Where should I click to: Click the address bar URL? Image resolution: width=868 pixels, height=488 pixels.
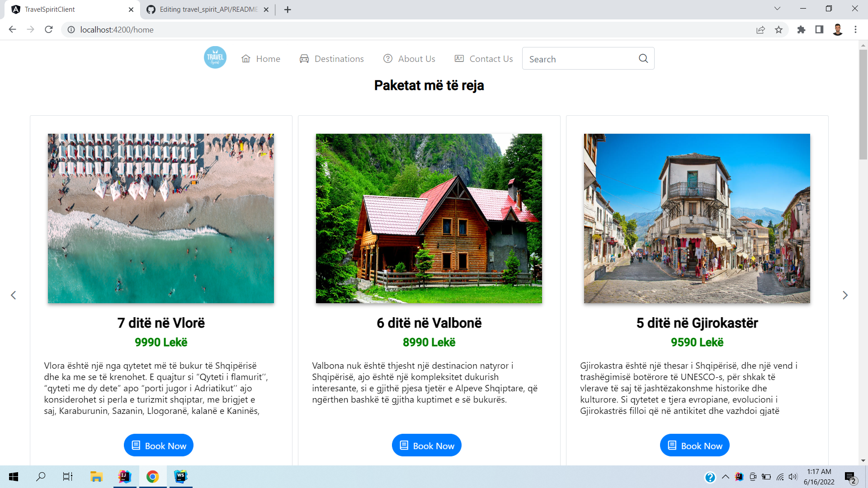pyautogui.click(x=117, y=30)
